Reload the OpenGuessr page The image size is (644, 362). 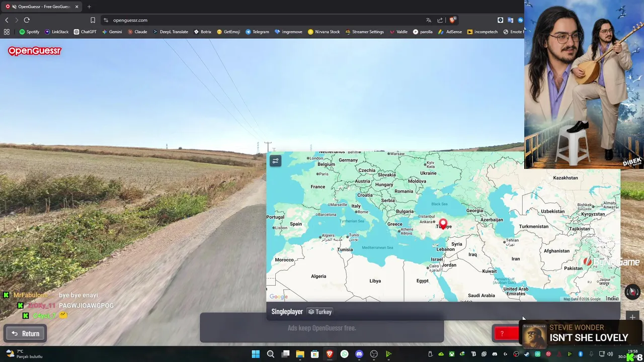(x=27, y=20)
